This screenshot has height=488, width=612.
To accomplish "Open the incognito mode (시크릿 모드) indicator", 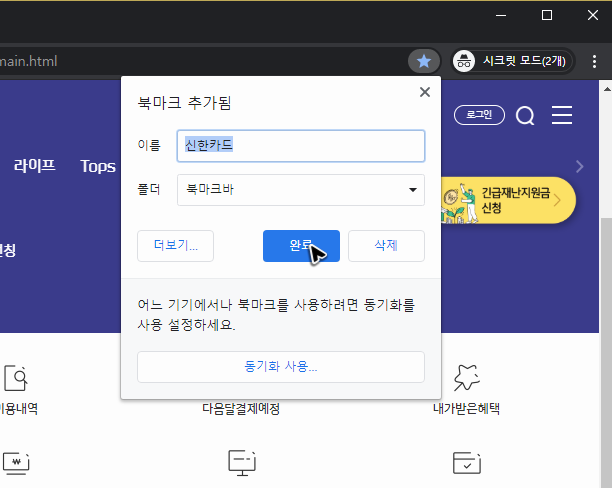I will point(512,61).
